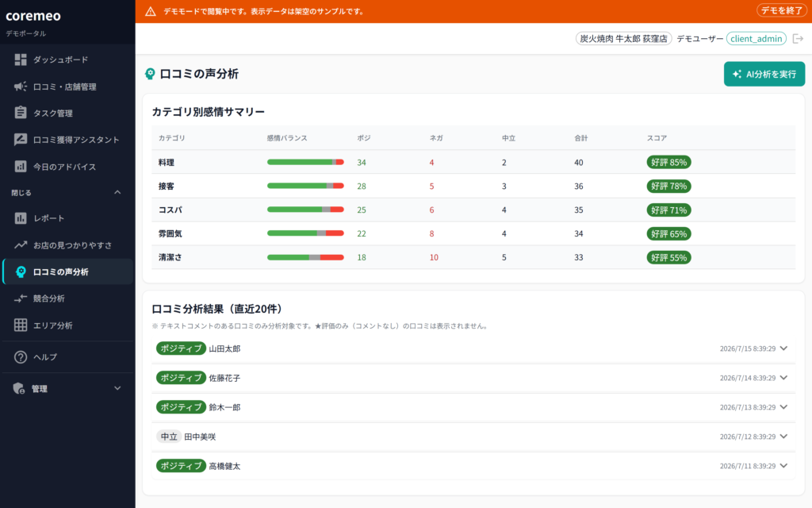Image resolution: width=812 pixels, height=508 pixels.
Task: Expand 高橋健太 review row chevron
Action: pos(784,465)
